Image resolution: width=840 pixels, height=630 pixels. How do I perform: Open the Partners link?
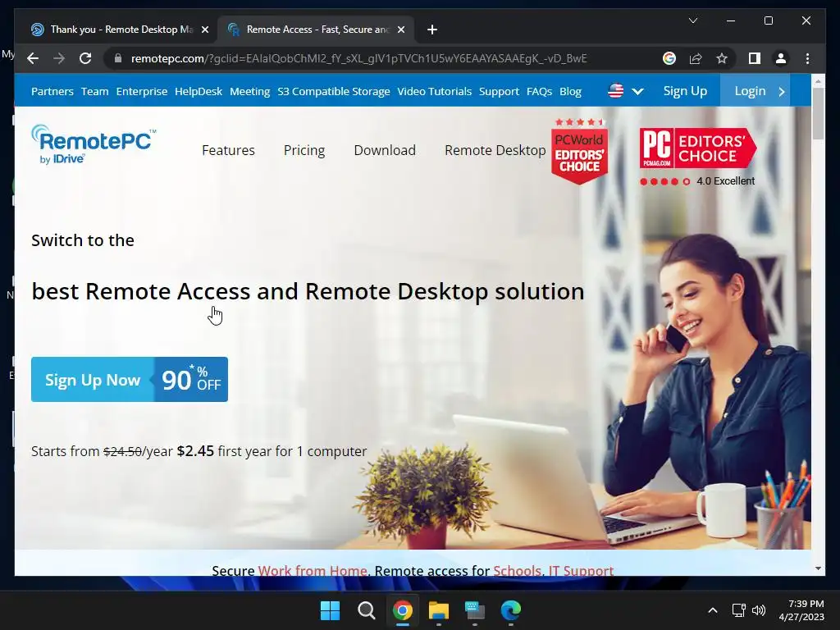52,92
